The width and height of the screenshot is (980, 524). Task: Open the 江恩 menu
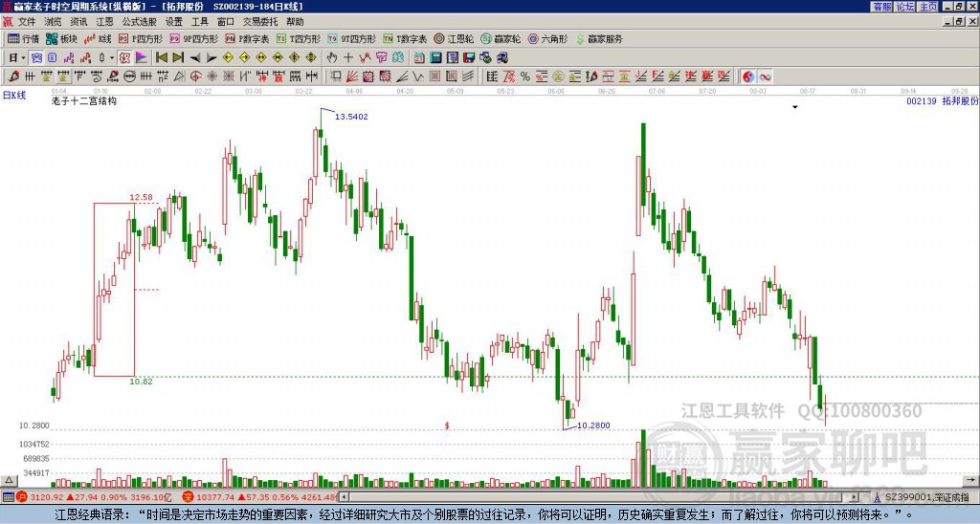[x=104, y=22]
